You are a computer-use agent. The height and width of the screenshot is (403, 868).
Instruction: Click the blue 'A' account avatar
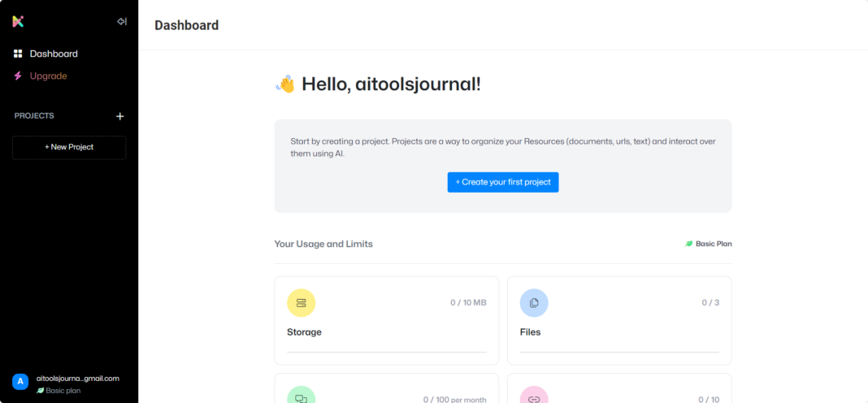[x=20, y=382]
